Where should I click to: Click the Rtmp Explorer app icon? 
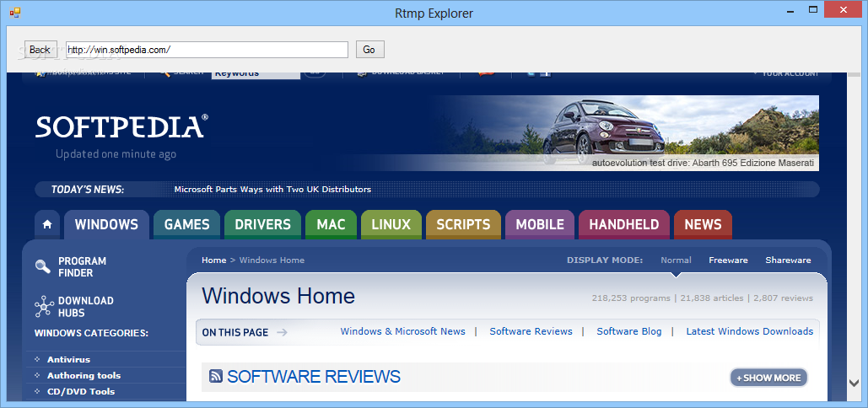click(14, 12)
